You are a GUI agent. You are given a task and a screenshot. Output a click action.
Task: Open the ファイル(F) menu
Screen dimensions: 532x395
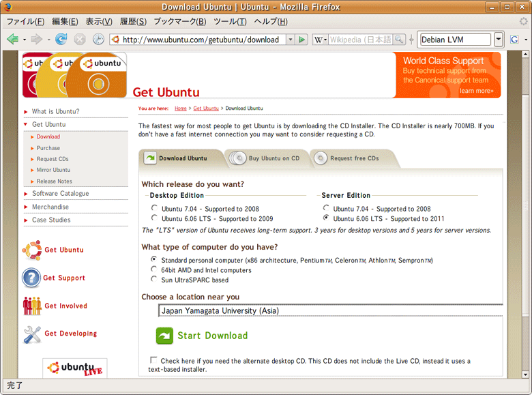click(x=26, y=21)
